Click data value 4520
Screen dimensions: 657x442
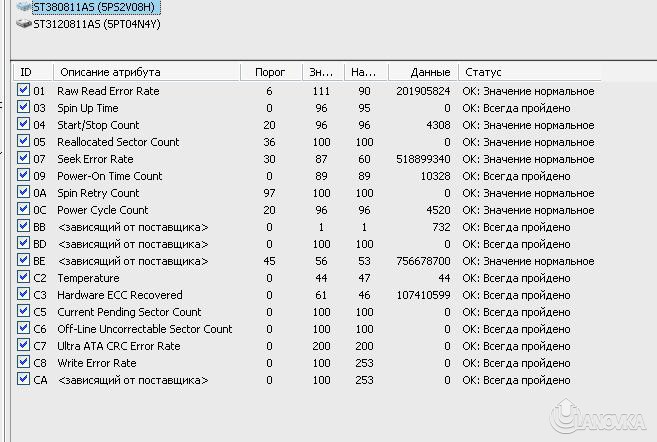point(438,210)
